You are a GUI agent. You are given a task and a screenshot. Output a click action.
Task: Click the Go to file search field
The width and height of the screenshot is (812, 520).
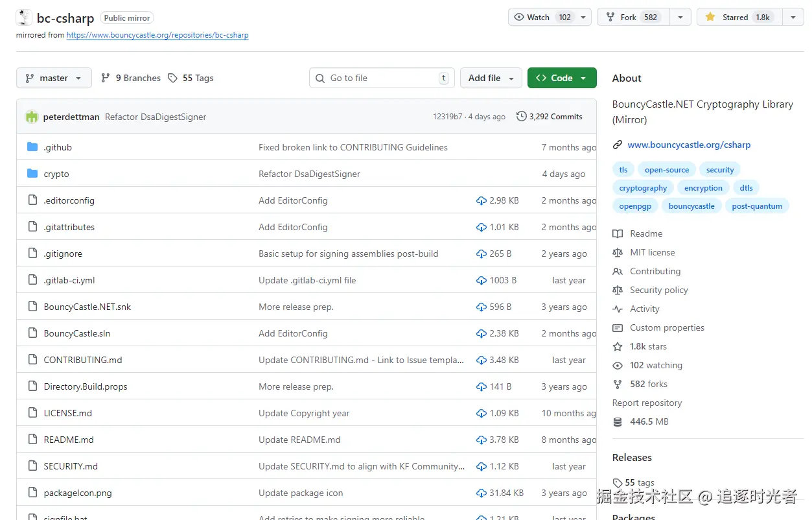tap(382, 78)
